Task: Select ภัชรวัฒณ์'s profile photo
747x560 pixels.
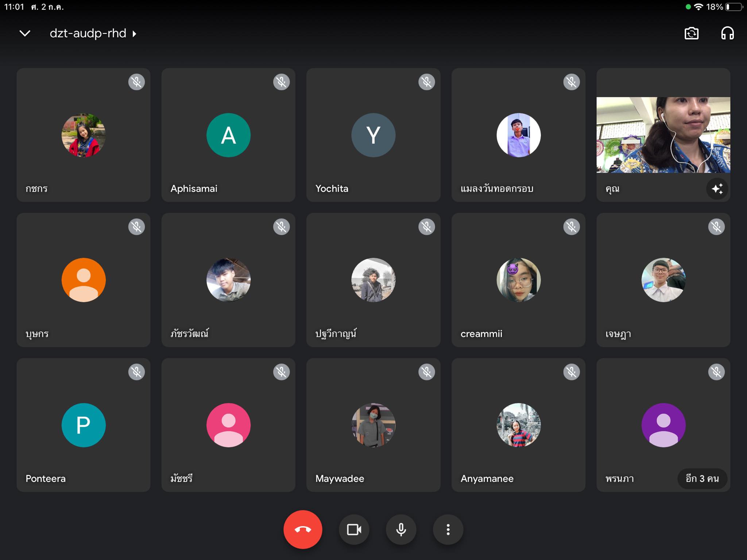Action: point(228,280)
